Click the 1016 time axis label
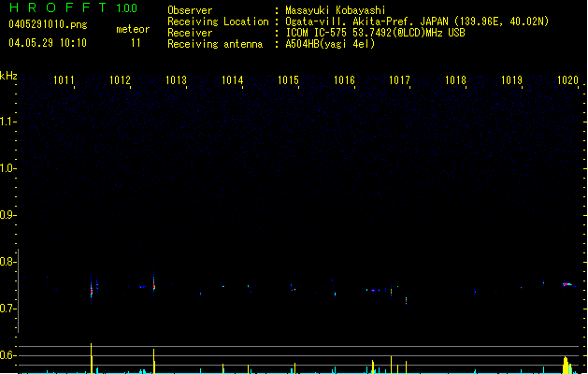The height and width of the screenshot is (374, 588). (344, 79)
